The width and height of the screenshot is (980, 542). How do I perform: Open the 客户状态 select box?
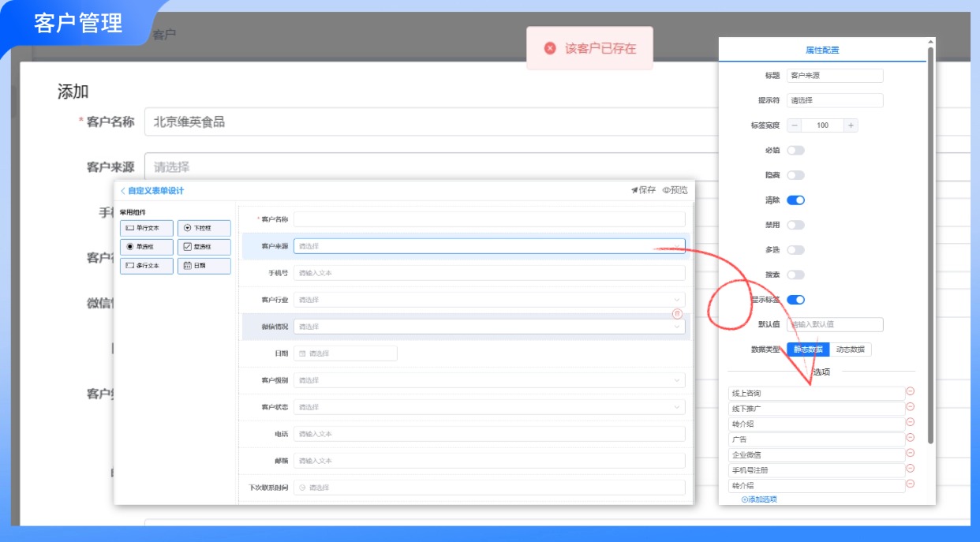[x=488, y=407]
